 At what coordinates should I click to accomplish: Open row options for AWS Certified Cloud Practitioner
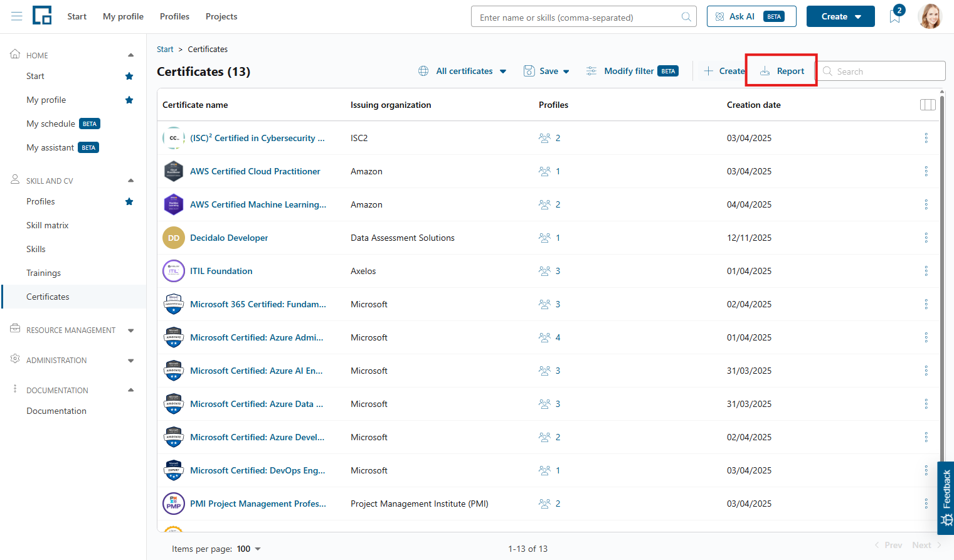(x=926, y=171)
